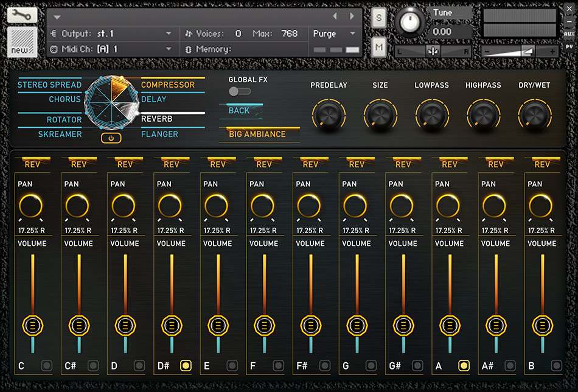Click the AUX icon on the right edge
Image resolution: width=578 pixels, height=392 pixels.
569,34
